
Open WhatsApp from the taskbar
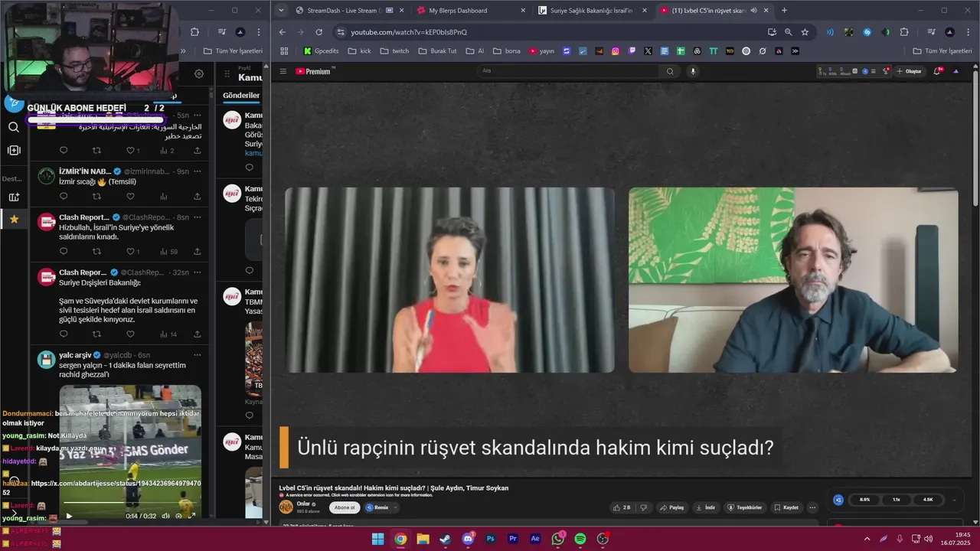pyautogui.click(x=558, y=539)
